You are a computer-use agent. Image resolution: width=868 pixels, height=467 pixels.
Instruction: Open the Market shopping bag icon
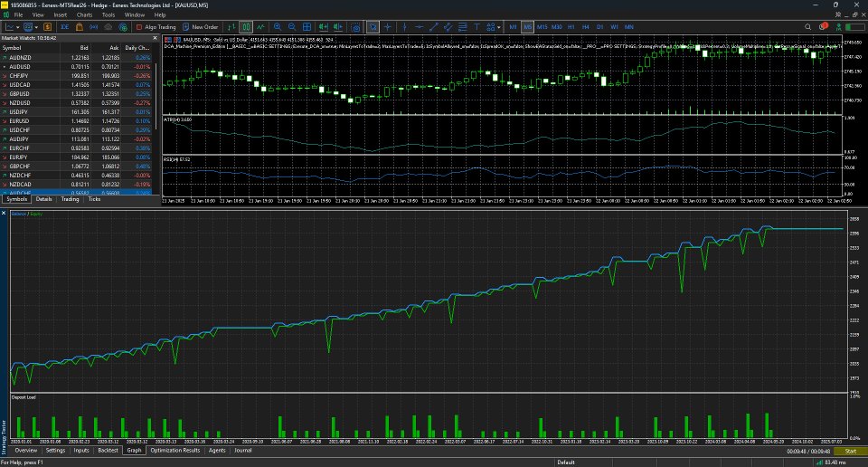[x=80, y=26]
